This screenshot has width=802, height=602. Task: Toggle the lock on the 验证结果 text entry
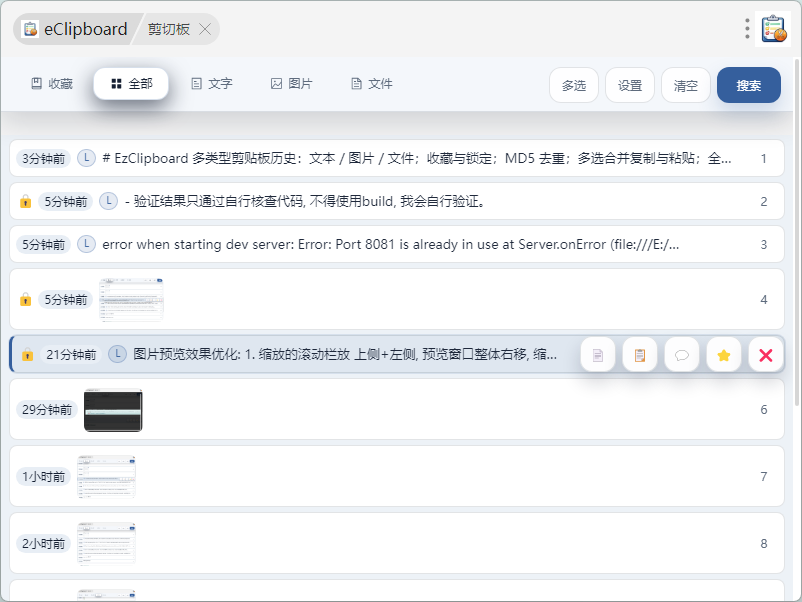click(x=26, y=202)
